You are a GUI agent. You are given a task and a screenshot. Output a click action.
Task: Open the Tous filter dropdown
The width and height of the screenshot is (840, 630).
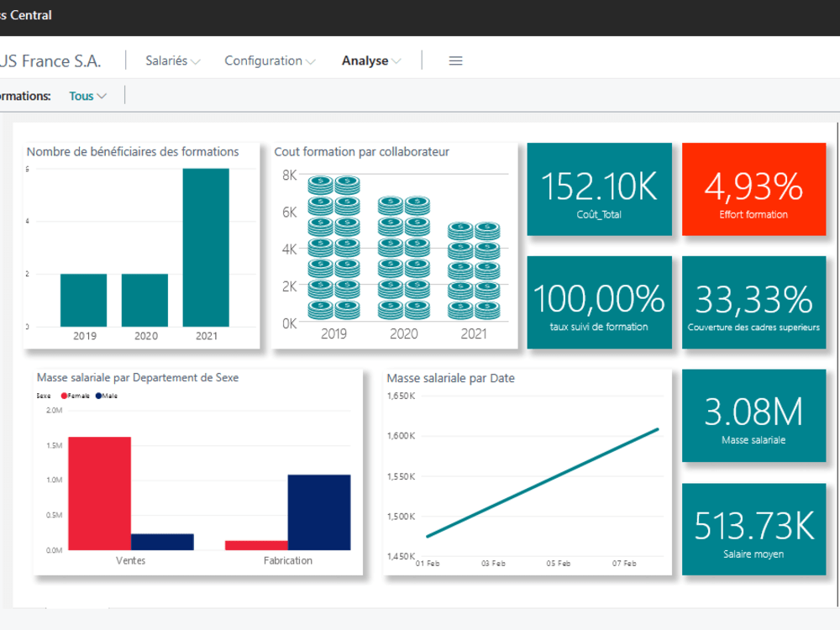[88, 97]
